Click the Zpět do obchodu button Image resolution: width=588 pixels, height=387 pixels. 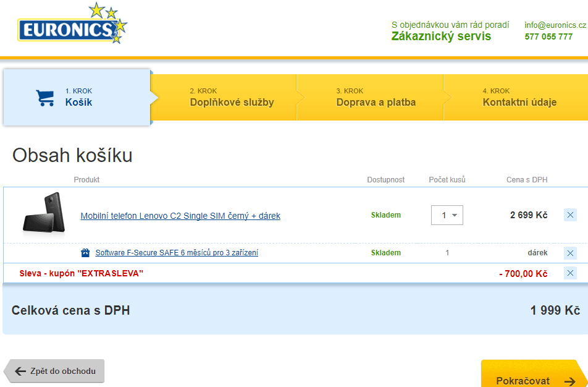pyautogui.click(x=54, y=371)
